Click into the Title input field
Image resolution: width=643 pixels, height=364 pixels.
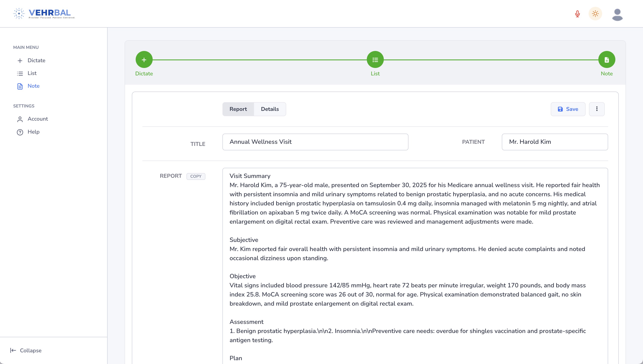(x=315, y=142)
